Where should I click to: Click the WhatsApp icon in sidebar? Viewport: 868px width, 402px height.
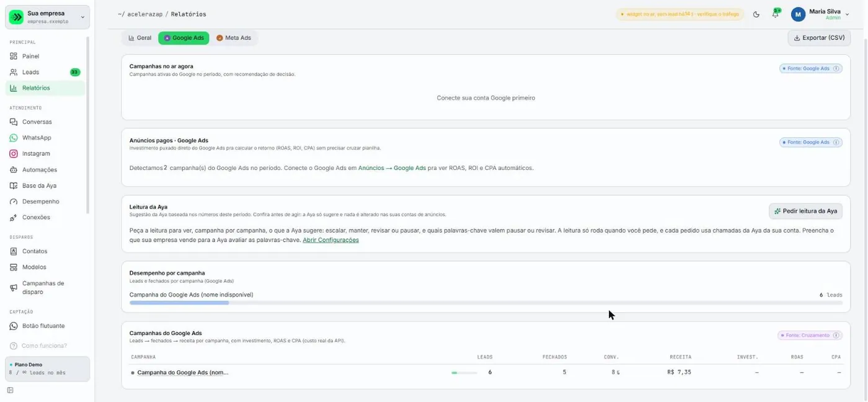(x=14, y=138)
